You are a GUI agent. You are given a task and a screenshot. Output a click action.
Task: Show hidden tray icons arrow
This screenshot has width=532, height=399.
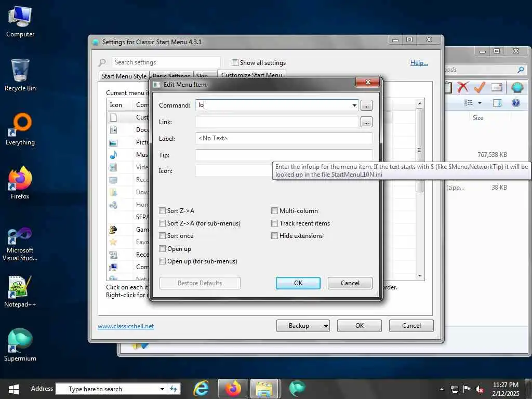pos(442,389)
